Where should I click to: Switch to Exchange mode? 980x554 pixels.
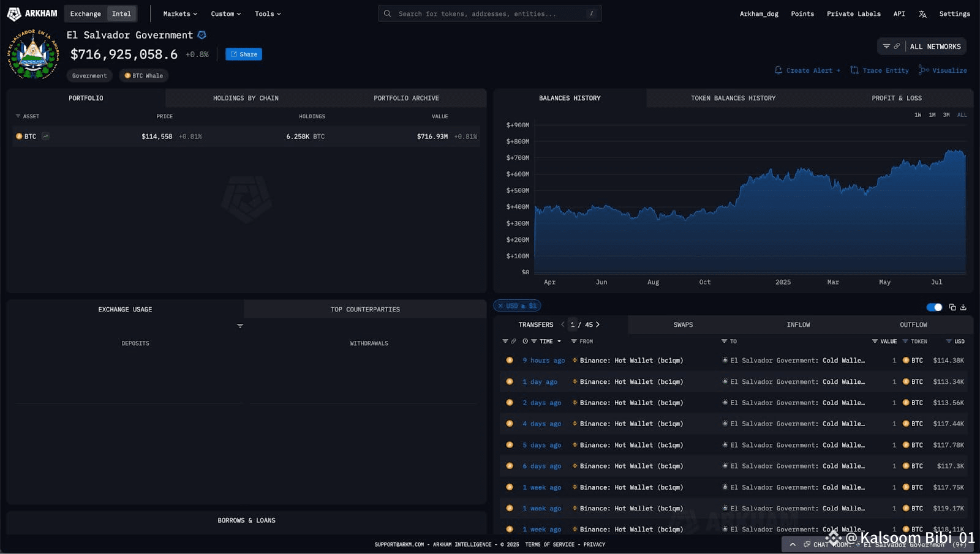coord(86,13)
